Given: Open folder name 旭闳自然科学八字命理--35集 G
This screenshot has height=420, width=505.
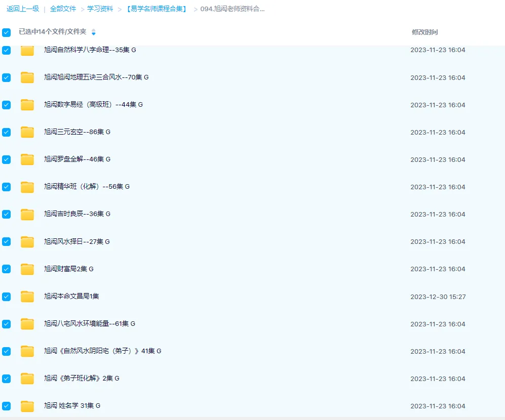Looking at the screenshot, I should pyautogui.click(x=90, y=50).
